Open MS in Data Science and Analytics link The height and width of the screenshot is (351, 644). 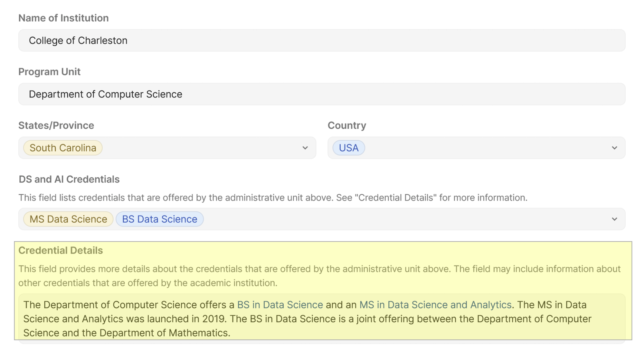(x=435, y=305)
